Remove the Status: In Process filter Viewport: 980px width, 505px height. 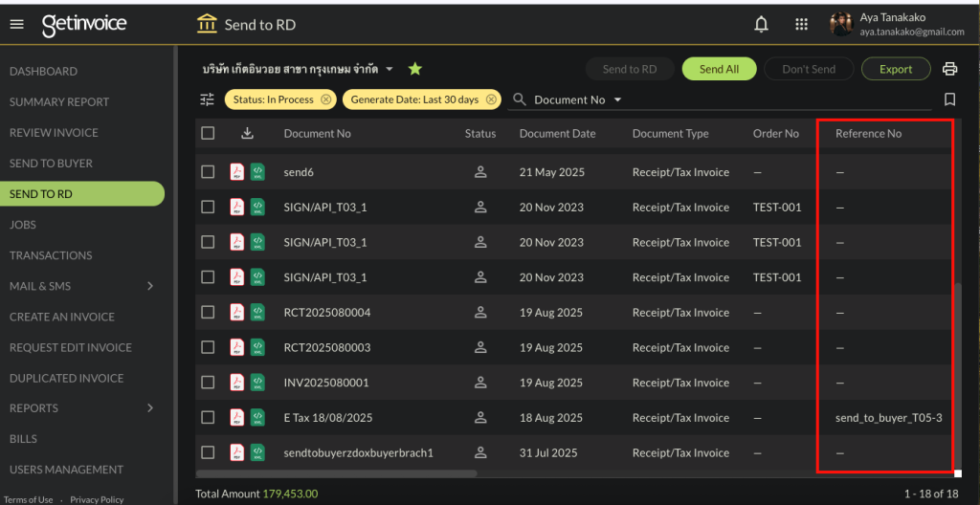(x=326, y=99)
